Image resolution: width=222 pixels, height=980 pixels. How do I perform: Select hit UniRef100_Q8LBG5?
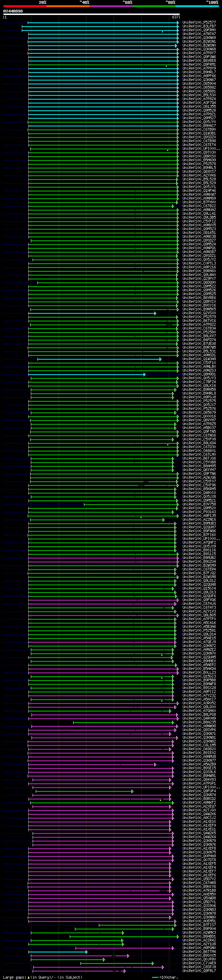tap(199, 615)
